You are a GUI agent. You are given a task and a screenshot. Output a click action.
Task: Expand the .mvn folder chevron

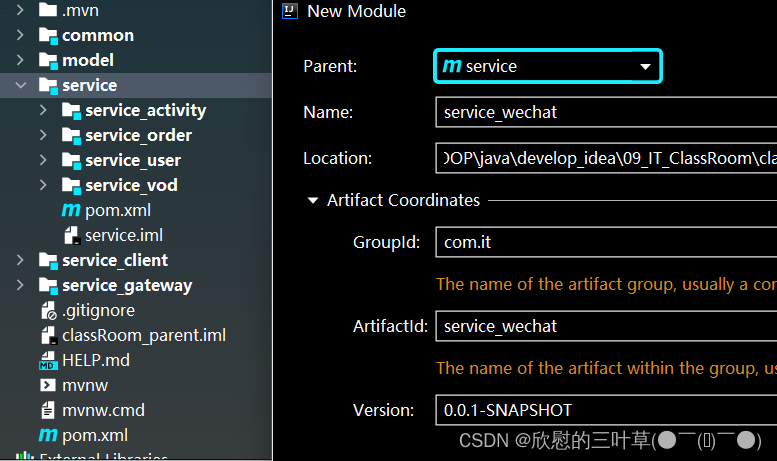coord(20,10)
